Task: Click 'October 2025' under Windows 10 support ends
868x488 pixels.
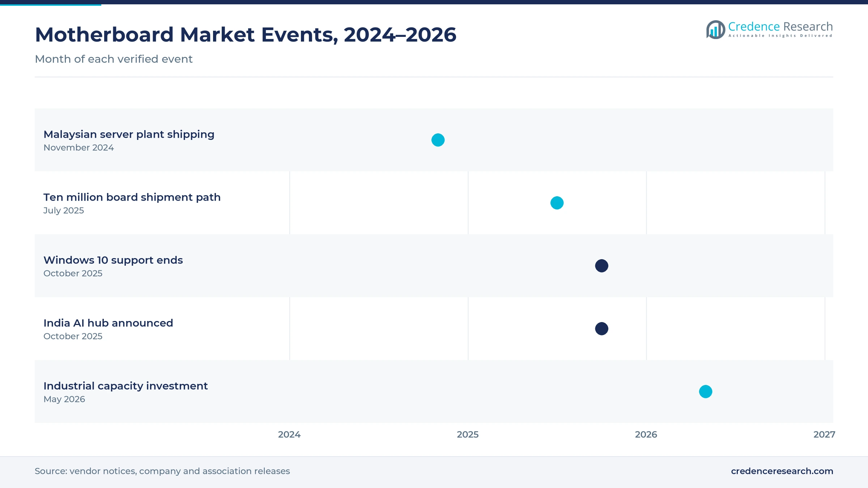Action: [73, 273]
